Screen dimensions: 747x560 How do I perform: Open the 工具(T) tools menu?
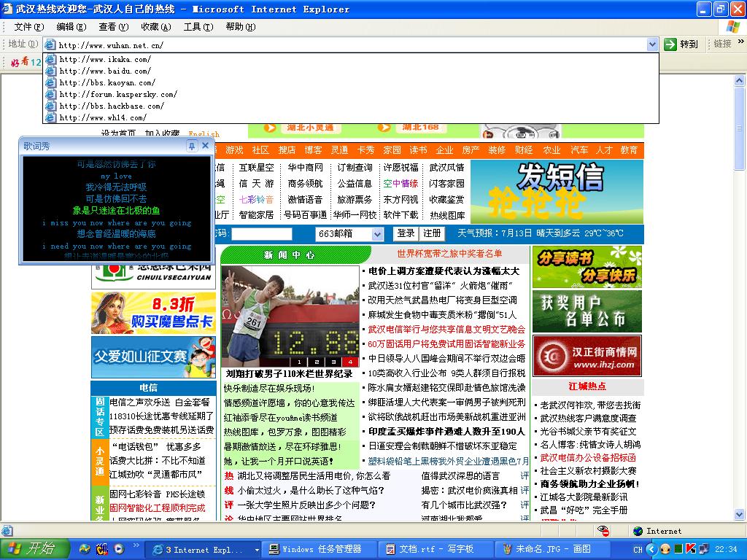point(198,27)
